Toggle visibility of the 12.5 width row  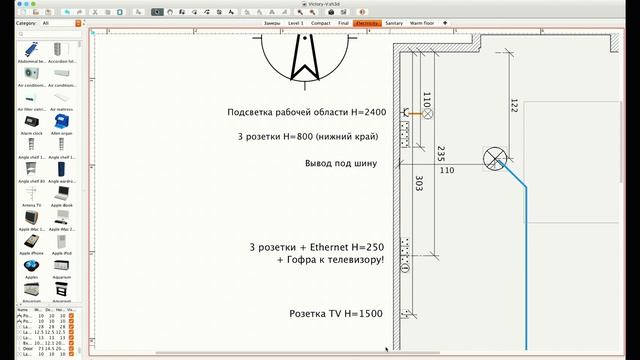tap(71, 332)
